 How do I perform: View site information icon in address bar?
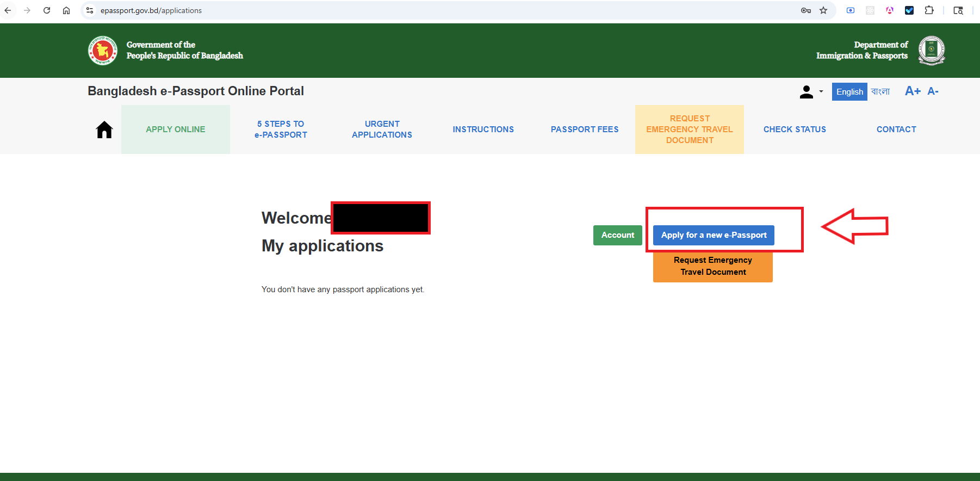click(90, 10)
